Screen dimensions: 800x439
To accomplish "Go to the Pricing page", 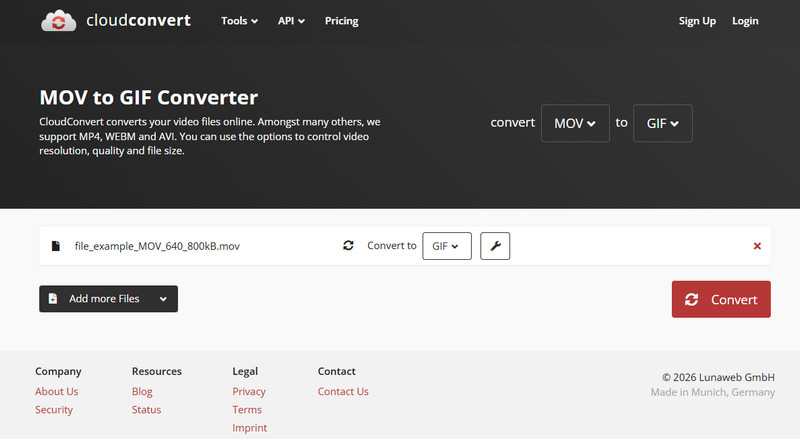I will click(341, 21).
